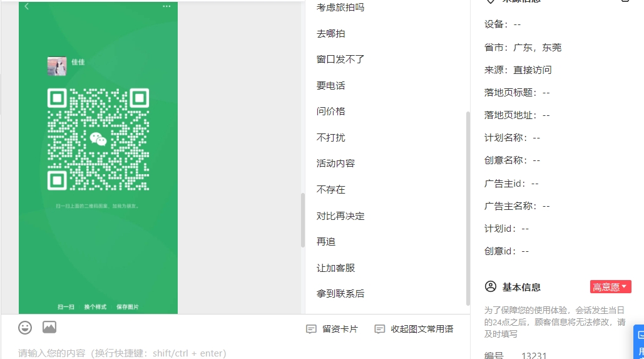Click the 创意id field
This screenshot has width=644, height=359.
[506, 251]
